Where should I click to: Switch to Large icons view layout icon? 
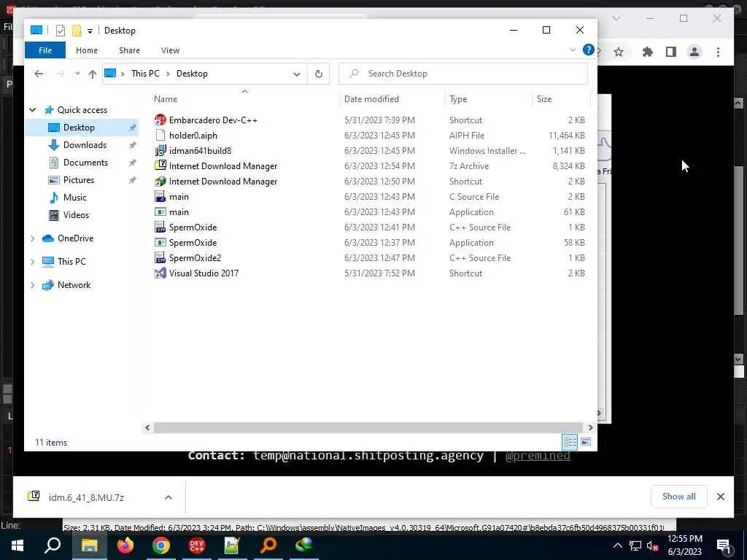(x=586, y=442)
